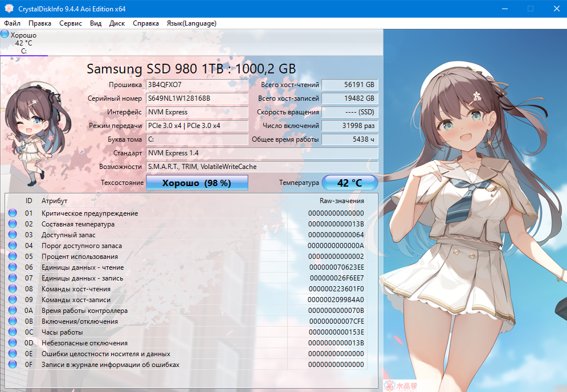Click the status orb for Записи в журнале ошибок
Image resolution: width=567 pixels, height=392 pixels.
pyautogui.click(x=13, y=364)
